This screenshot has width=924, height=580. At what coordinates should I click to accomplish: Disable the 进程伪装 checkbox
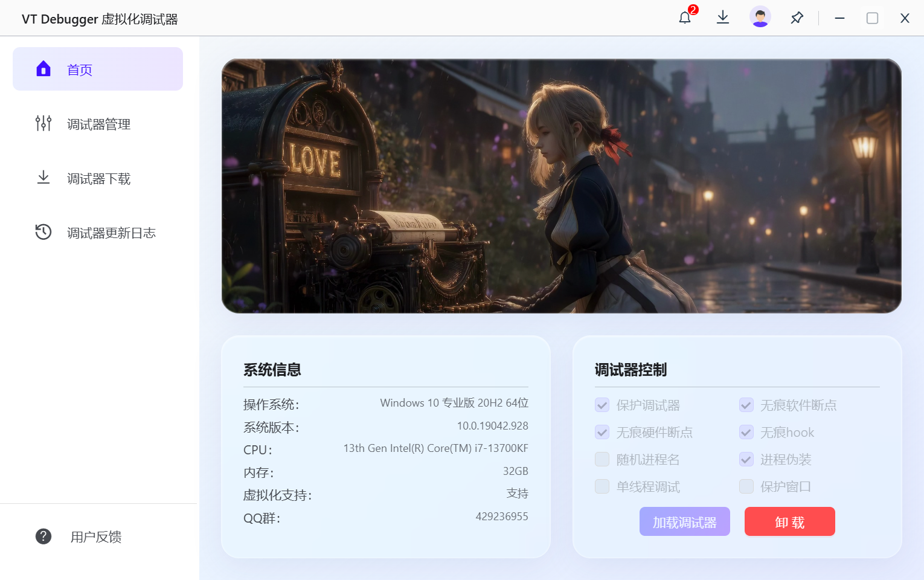(746, 459)
